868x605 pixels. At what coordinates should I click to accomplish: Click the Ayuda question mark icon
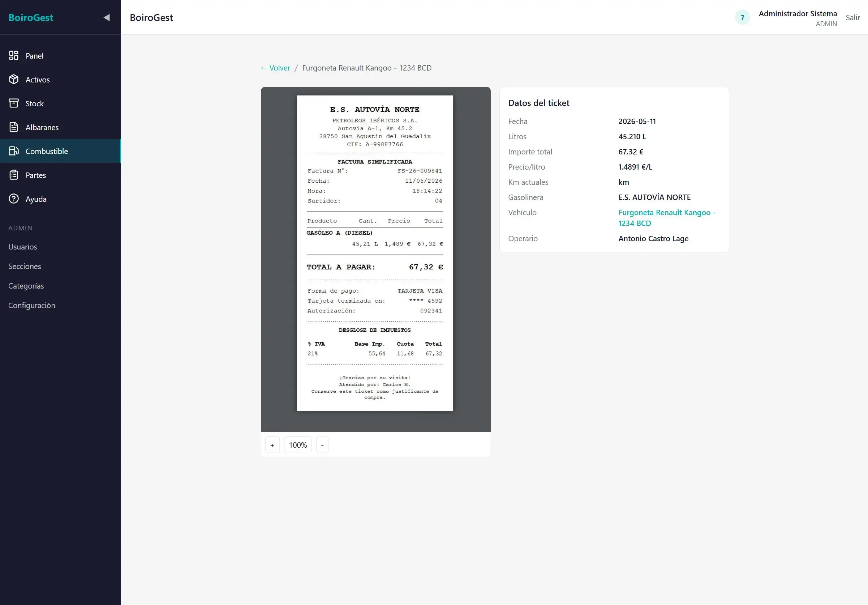point(14,199)
